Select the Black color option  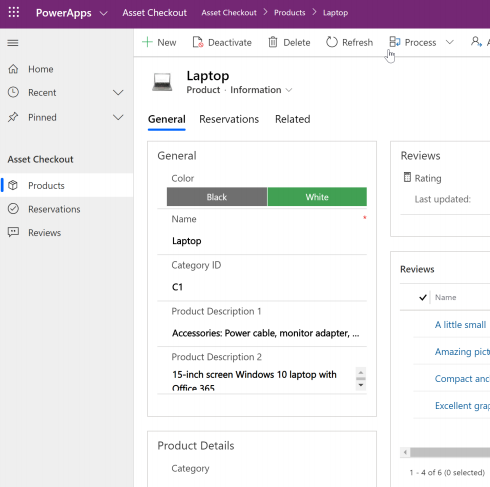point(217,197)
